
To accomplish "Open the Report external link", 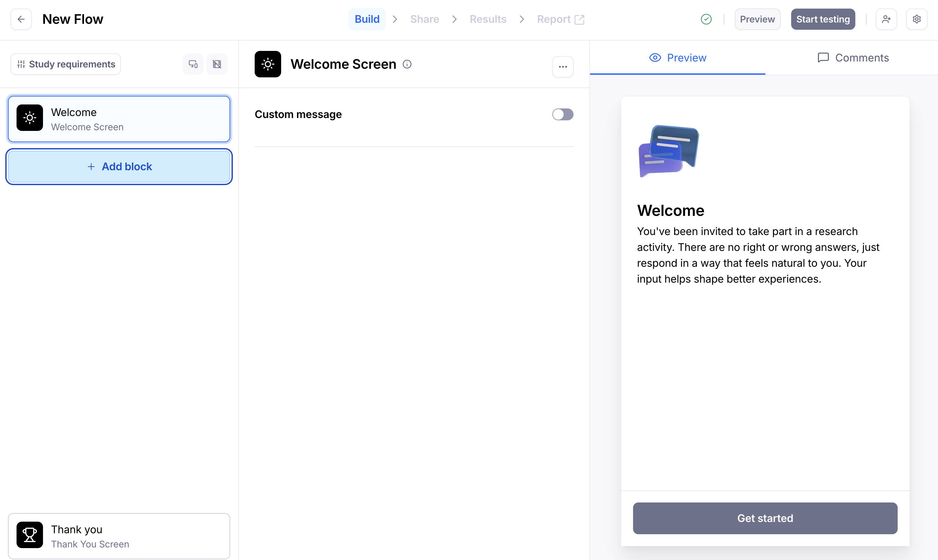I will 560,19.
